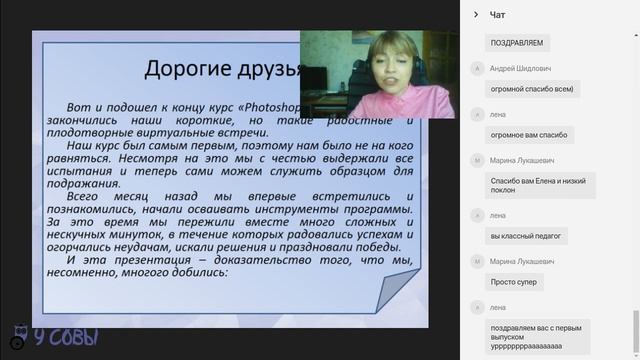Select the "огромное вам спасибо" message bubble

click(x=529, y=135)
